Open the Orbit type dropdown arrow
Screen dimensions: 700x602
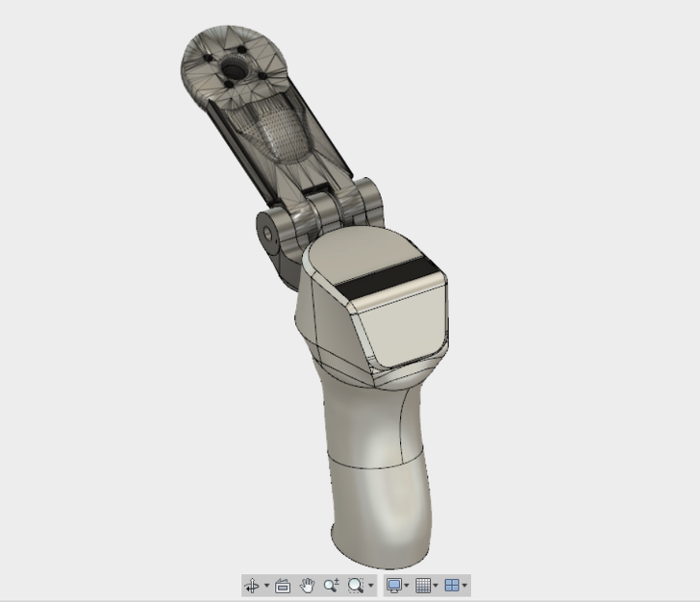(x=267, y=586)
